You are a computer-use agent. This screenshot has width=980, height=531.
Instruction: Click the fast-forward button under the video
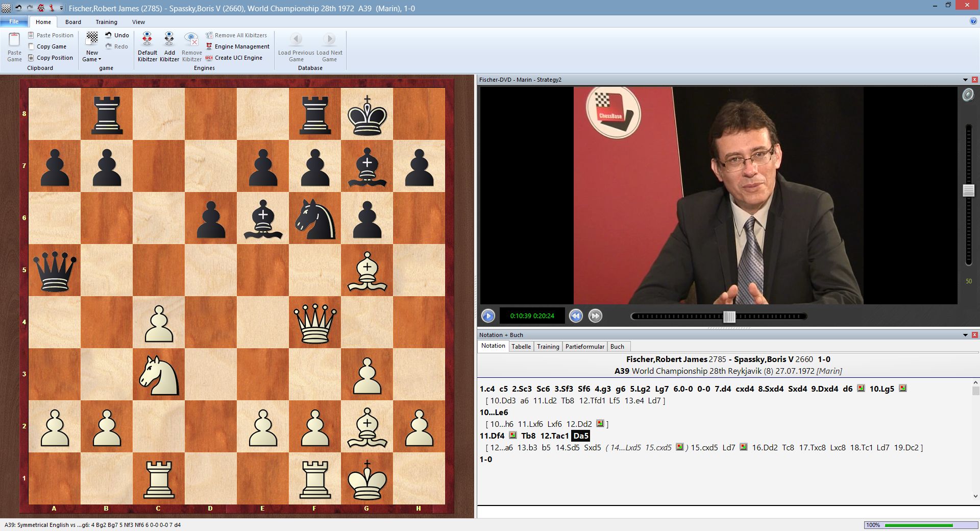pyautogui.click(x=595, y=316)
